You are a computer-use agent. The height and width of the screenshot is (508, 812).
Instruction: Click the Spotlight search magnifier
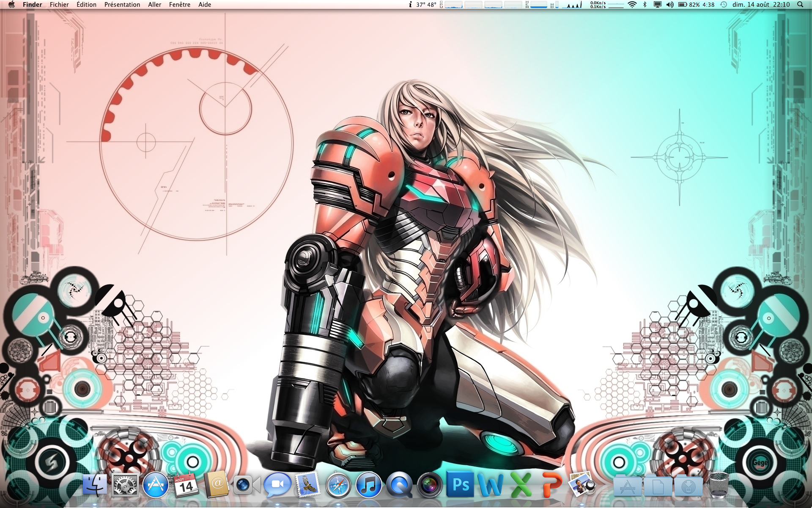[x=800, y=5]
